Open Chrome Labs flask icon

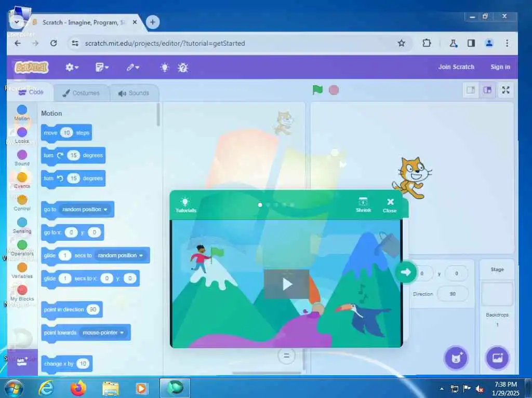(x=453, y=43)
